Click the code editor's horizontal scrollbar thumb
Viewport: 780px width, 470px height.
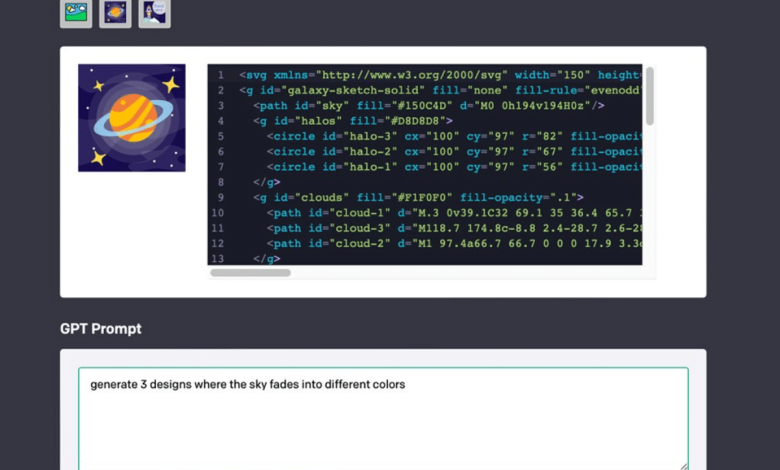(x=250, y=272)
